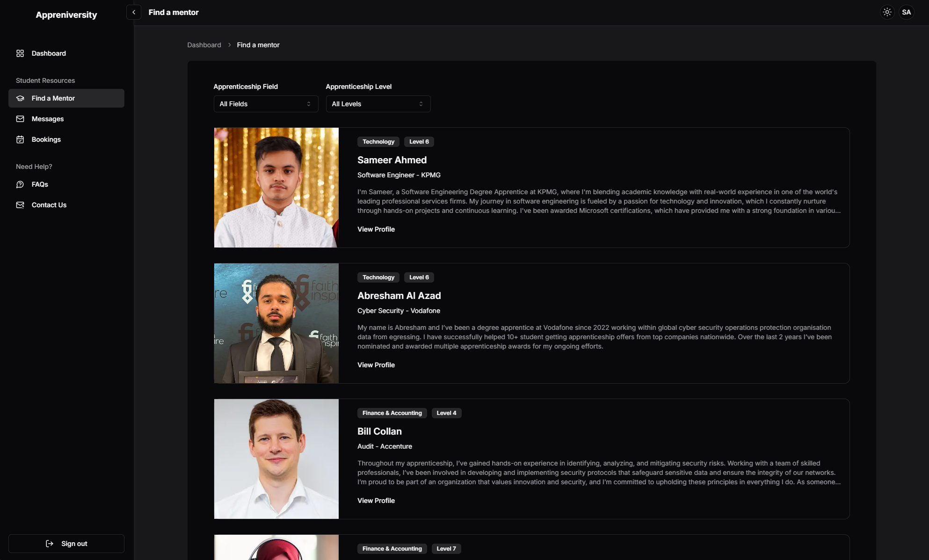Viewport: 929px width, 560px height.
Task: Click 'Audit - Accenture' text
Action: point(385,446)
